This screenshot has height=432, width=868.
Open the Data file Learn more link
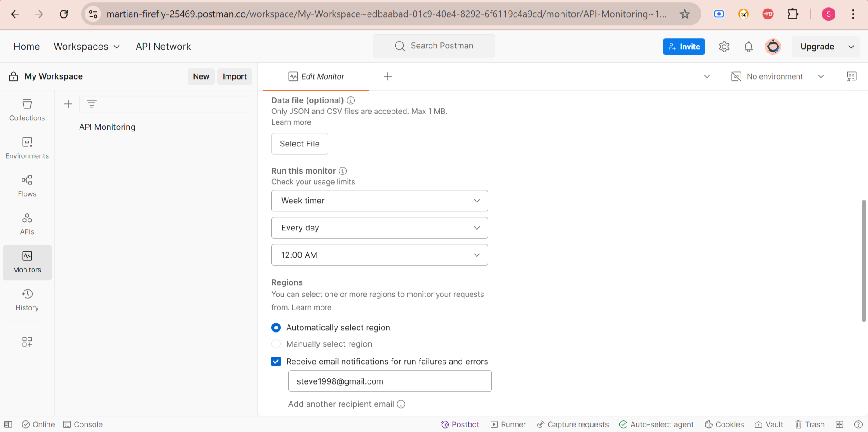291,122
